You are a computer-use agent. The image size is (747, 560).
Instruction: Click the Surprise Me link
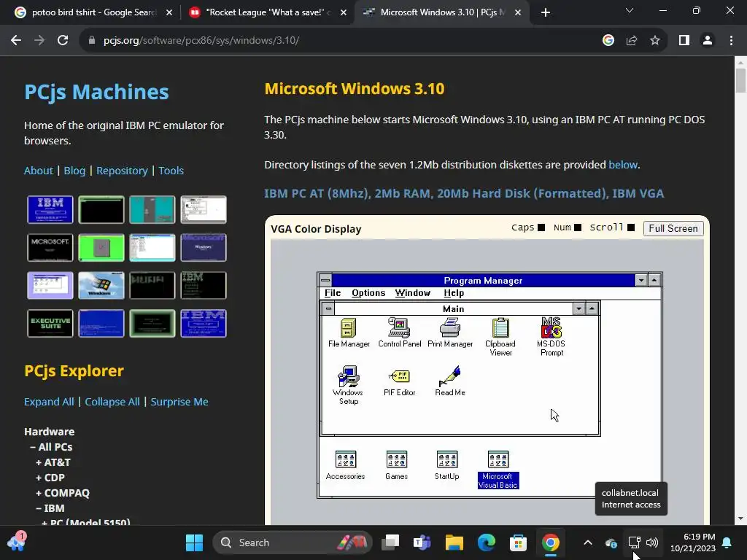tap(179, 402)
